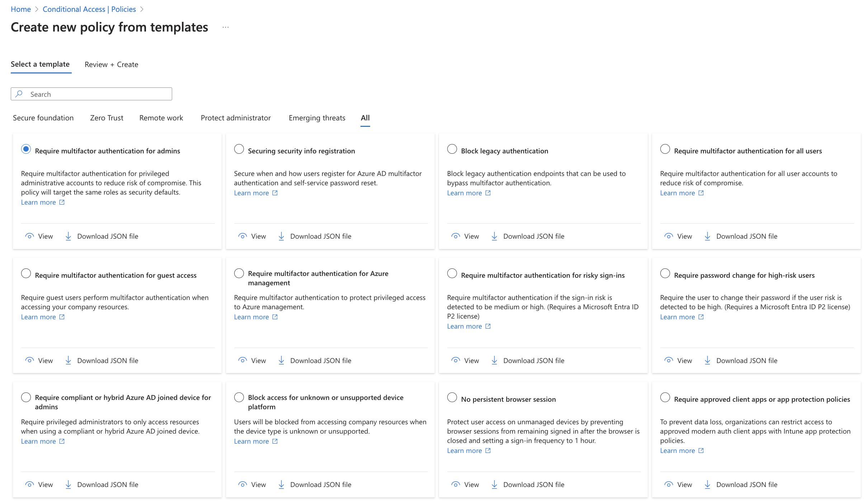The height and width of the screenshot is (501, 868).
Task: Click download icon for Require MFA for admins JSON
Action: (68, 236)
